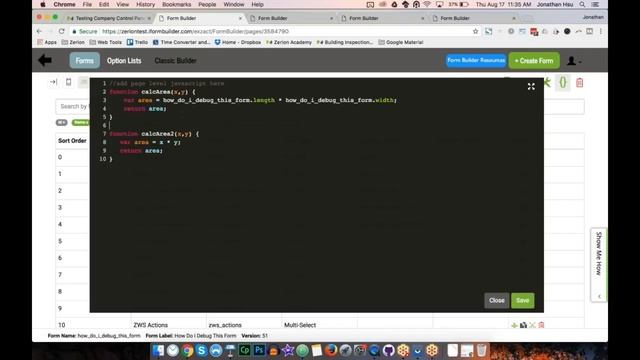
Task: Switch to Option Lists tab
Action: [124, 60]
